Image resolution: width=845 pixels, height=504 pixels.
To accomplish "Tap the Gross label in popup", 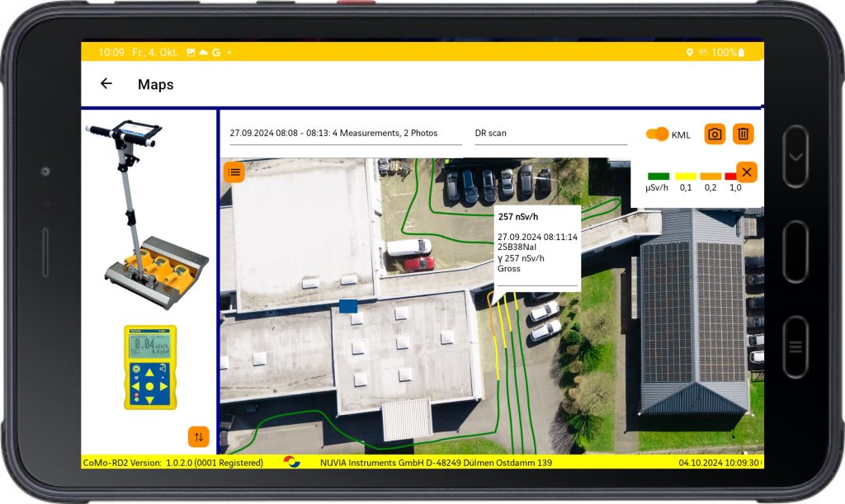I will coord(508,269).
